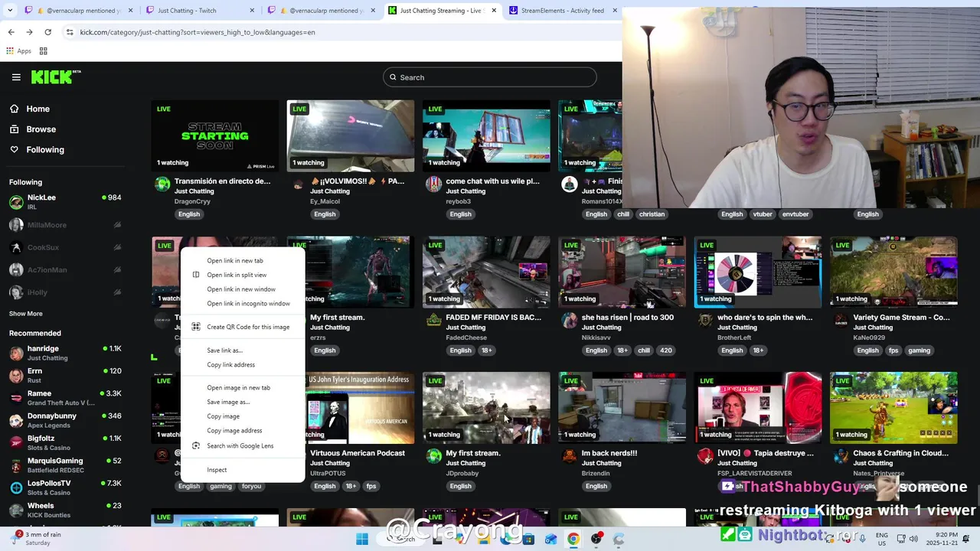Viewport: 980px width, 551px height.
Task: Click the browser back arrow
Action: (11, 32)
